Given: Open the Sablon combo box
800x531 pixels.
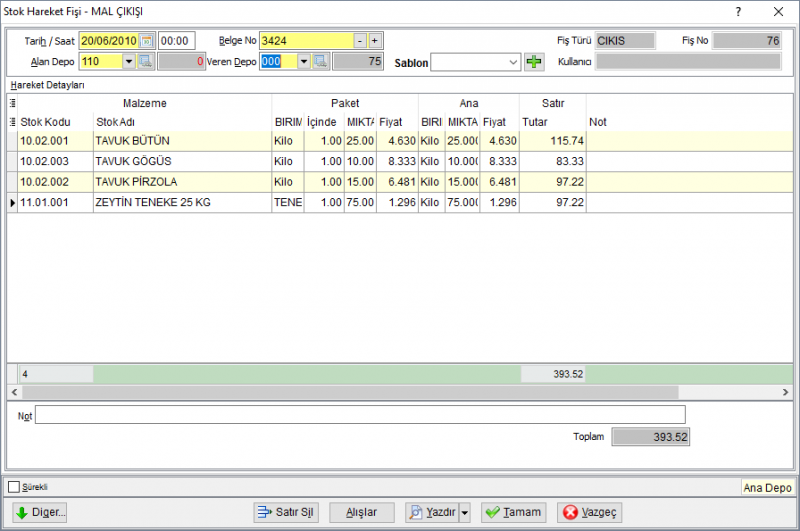Looking at the screenshot, I should pyautogui.click(x=476, y=62).
